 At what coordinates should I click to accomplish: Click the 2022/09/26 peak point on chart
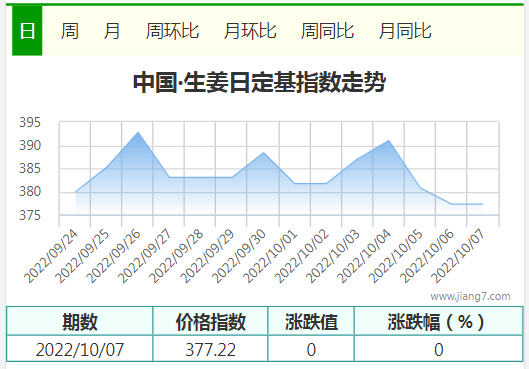(x=138, y=132)
